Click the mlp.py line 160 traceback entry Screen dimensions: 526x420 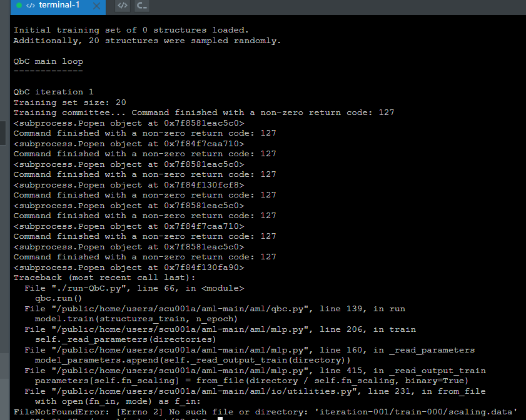pos(250,350)
